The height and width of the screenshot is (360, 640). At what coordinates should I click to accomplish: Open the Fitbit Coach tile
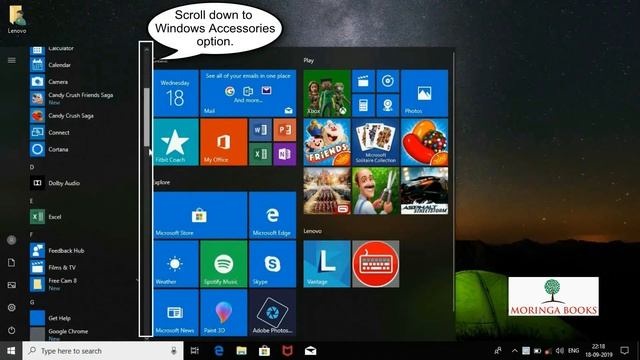coord(176,142)
